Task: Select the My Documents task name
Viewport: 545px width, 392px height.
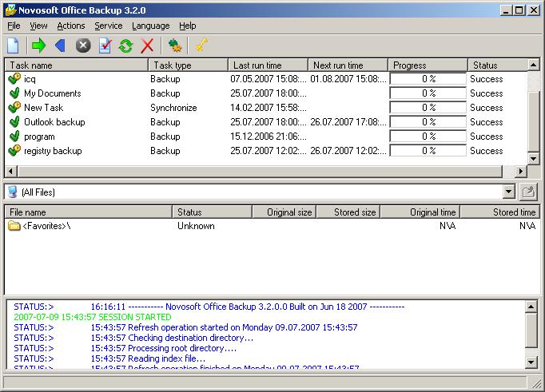Action: (53, 93)
